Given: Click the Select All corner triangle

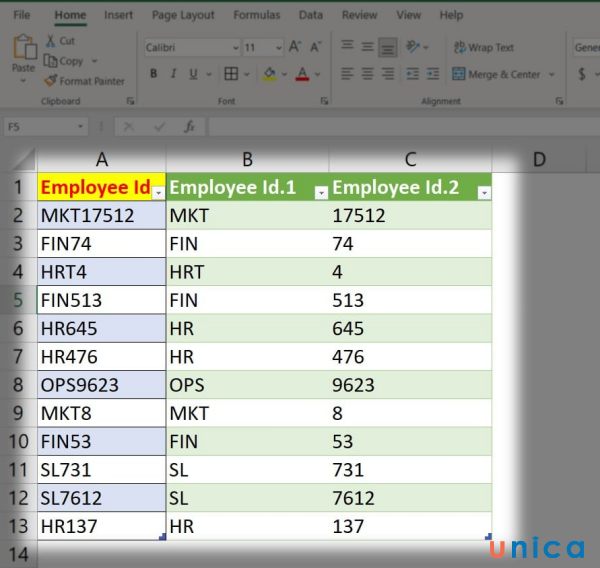Looking at the screenshot, I should click(24, 160).
